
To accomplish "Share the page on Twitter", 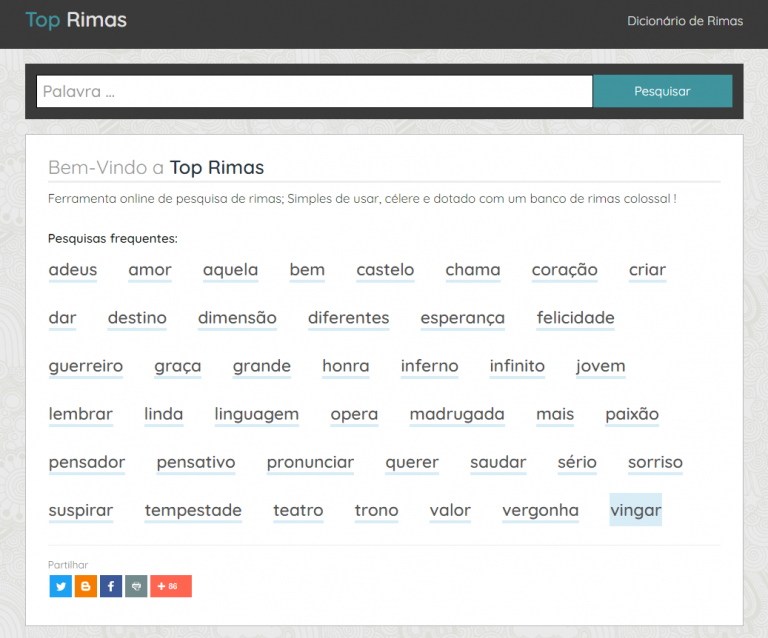I will (61, 586).
